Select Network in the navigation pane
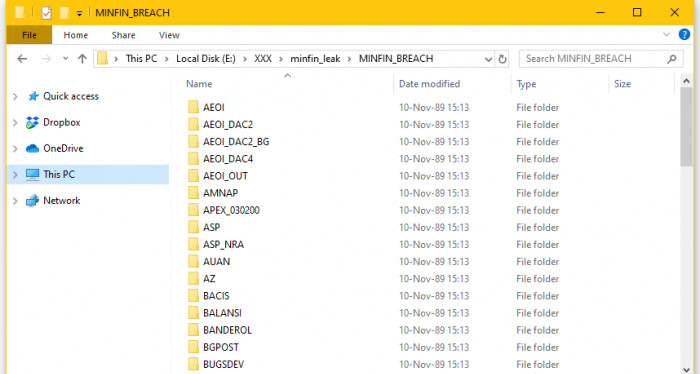700x374 pixels. tap(62, 200)
